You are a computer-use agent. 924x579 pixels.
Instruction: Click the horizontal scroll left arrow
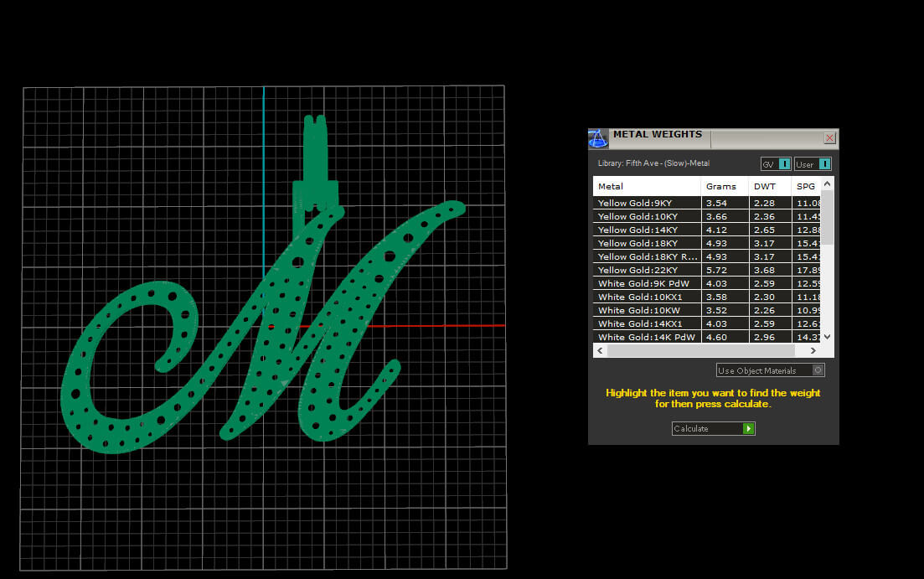[x=600, y=350]
